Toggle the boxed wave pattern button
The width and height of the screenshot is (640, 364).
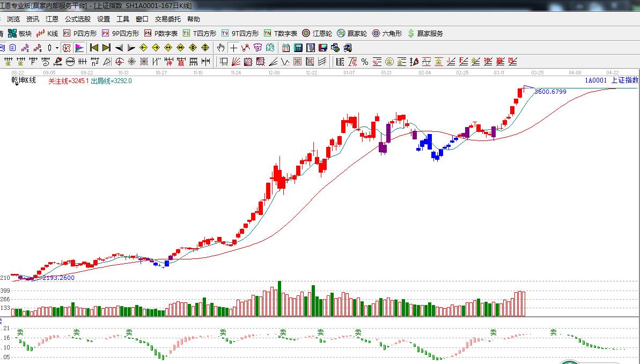coord(67,47)
